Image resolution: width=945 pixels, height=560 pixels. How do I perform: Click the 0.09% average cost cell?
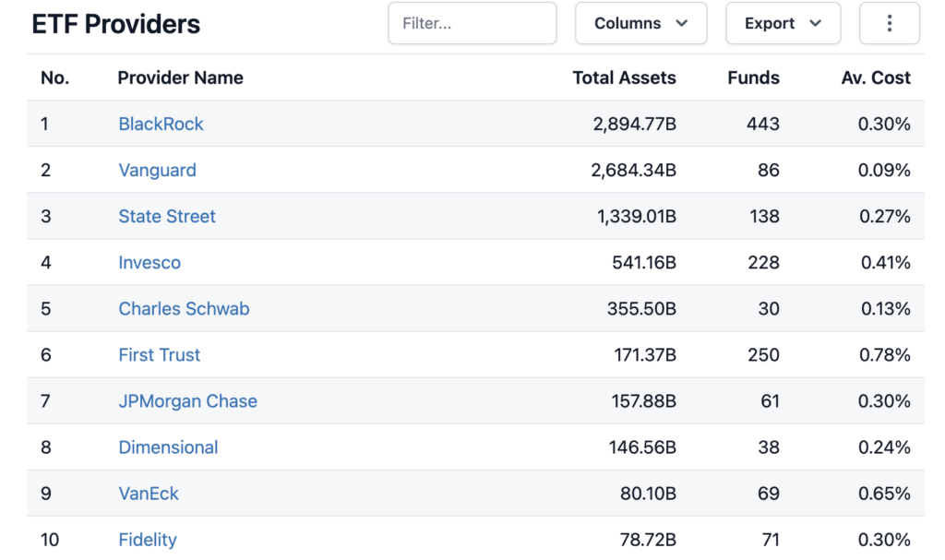click(884, 170)
